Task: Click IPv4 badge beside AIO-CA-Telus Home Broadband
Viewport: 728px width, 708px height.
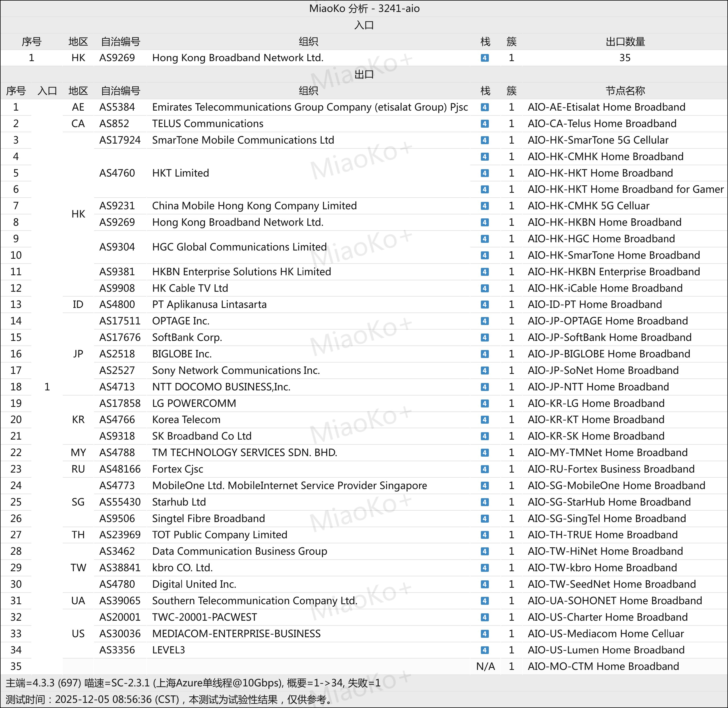Action: (x=485, y=124)
